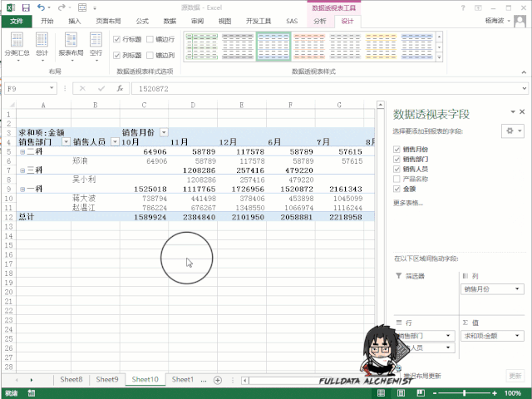The height and width of the screenshot is (399, 532).
Task: Click zoom in plus button
Action: (x=495, y=393)
